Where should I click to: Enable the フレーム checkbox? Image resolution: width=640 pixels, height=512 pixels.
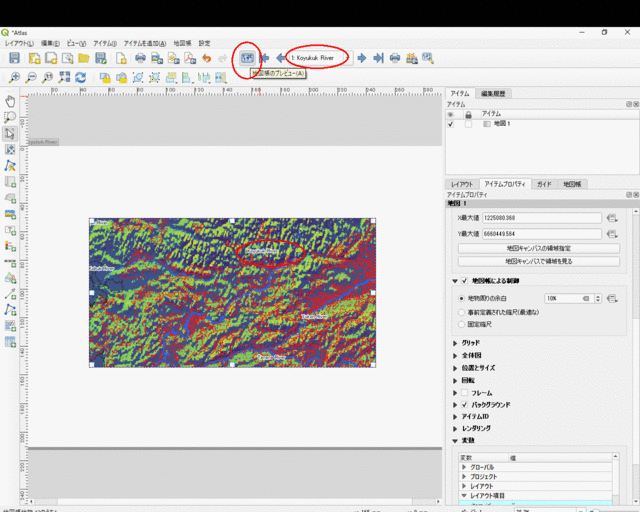[464, 393]
